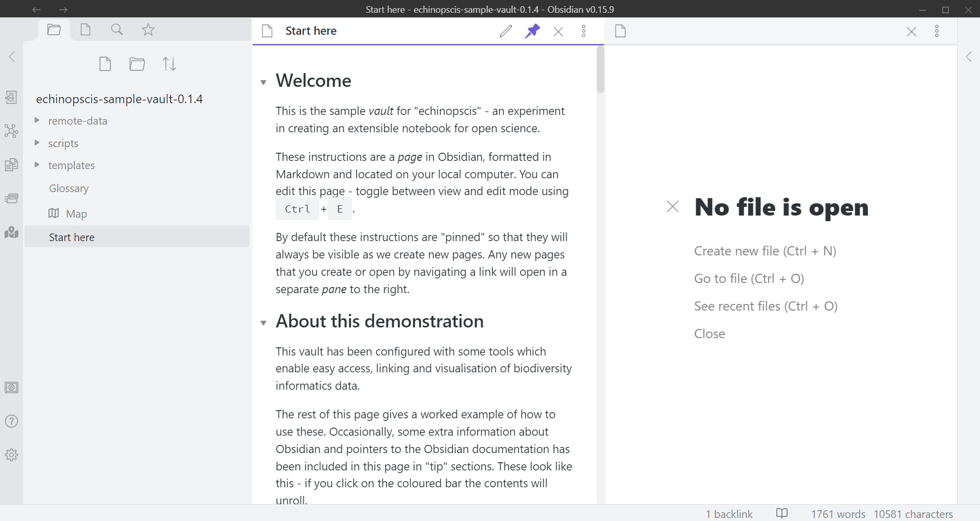Expand the right sidebar chevron

969,57
